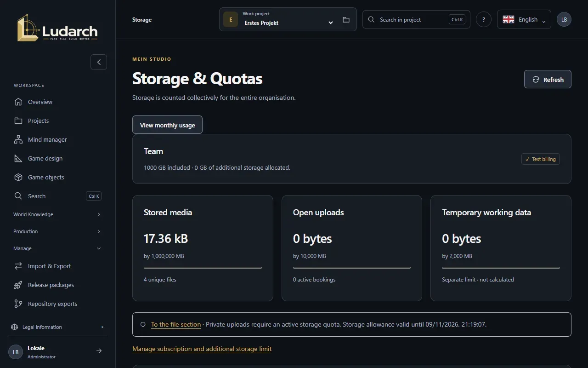Open help with the question mark button
Viewport: 588px width, 368px height.
(484, 19)
